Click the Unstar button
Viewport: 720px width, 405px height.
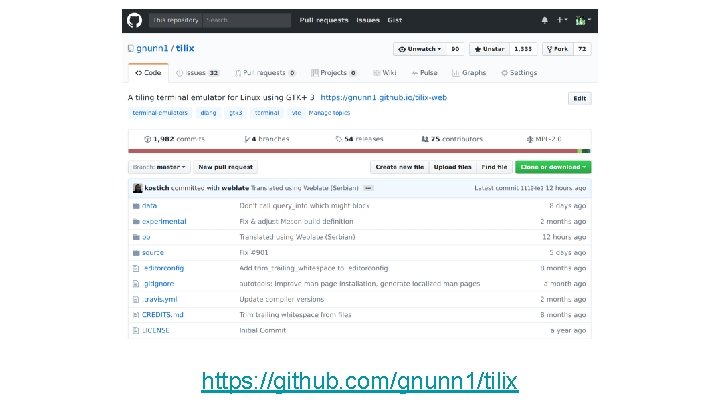point(489,49)
